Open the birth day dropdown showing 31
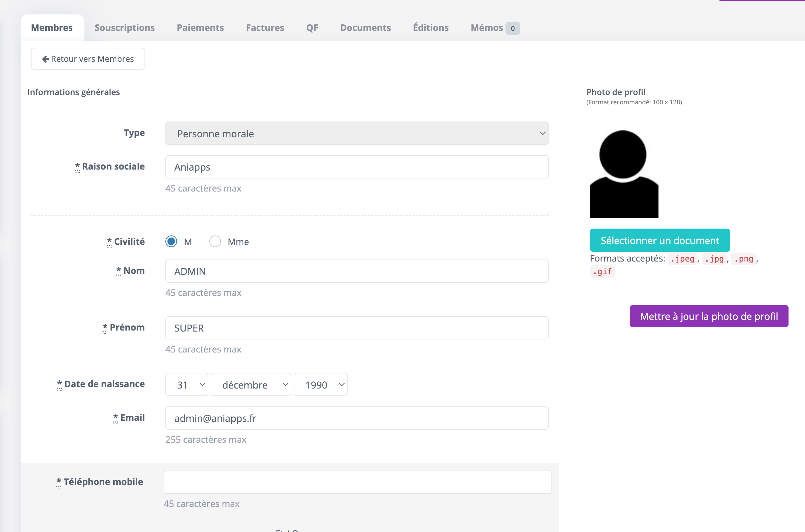 click(187, 384)
